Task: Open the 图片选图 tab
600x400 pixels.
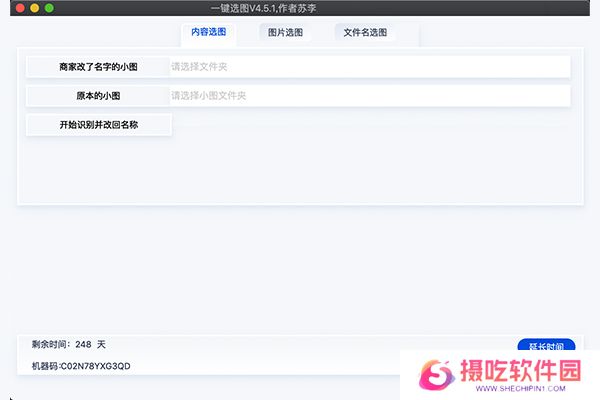Action: click(x=285, y=32)
